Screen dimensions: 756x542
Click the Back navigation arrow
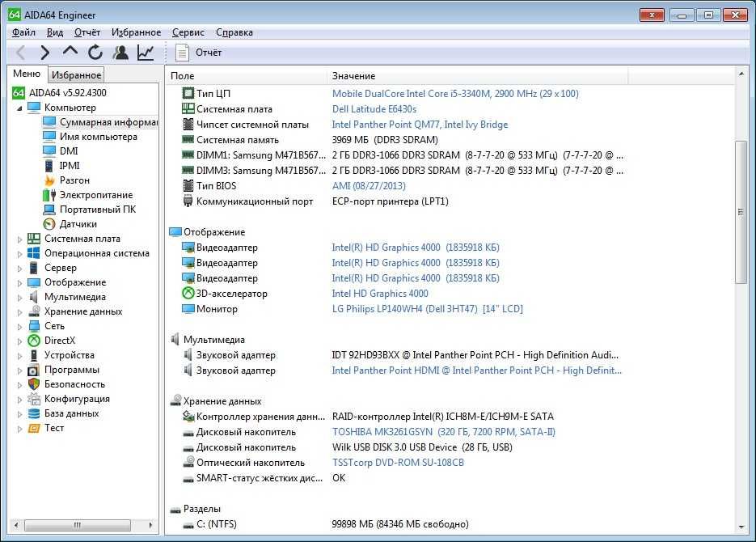click(21, 52)
